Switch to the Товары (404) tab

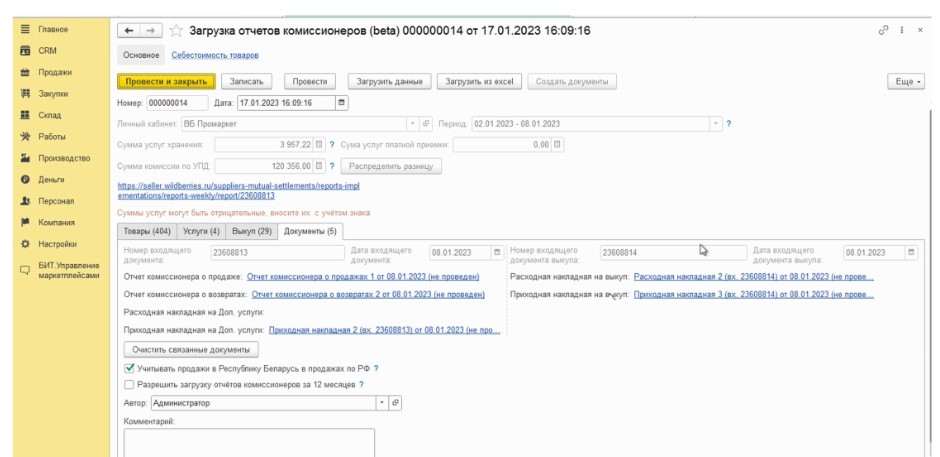point(146,231)
